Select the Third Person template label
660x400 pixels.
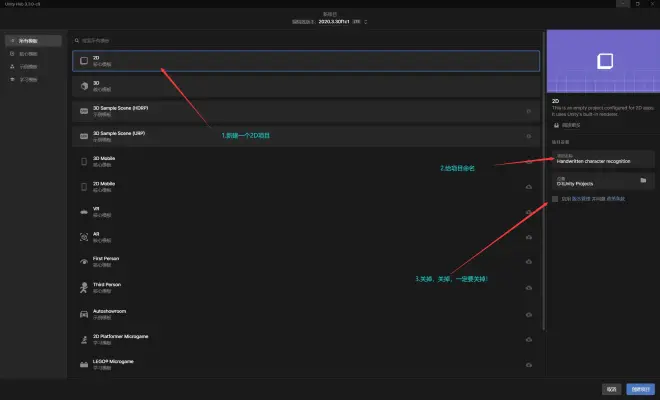(x=106, y=285)
